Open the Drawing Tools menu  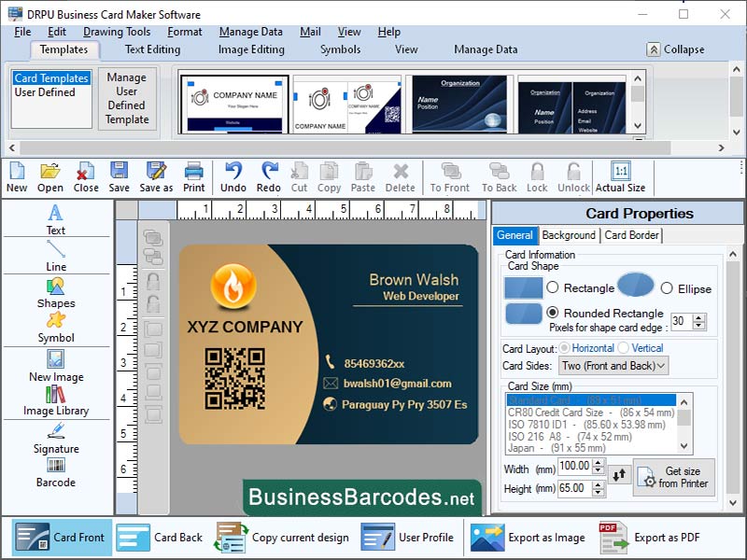coord(117,31)
